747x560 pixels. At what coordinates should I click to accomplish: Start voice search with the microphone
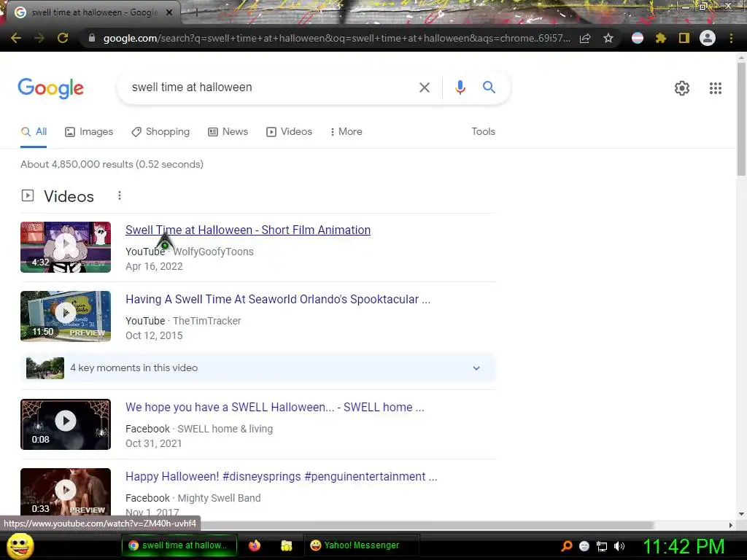tap(460, 87)
